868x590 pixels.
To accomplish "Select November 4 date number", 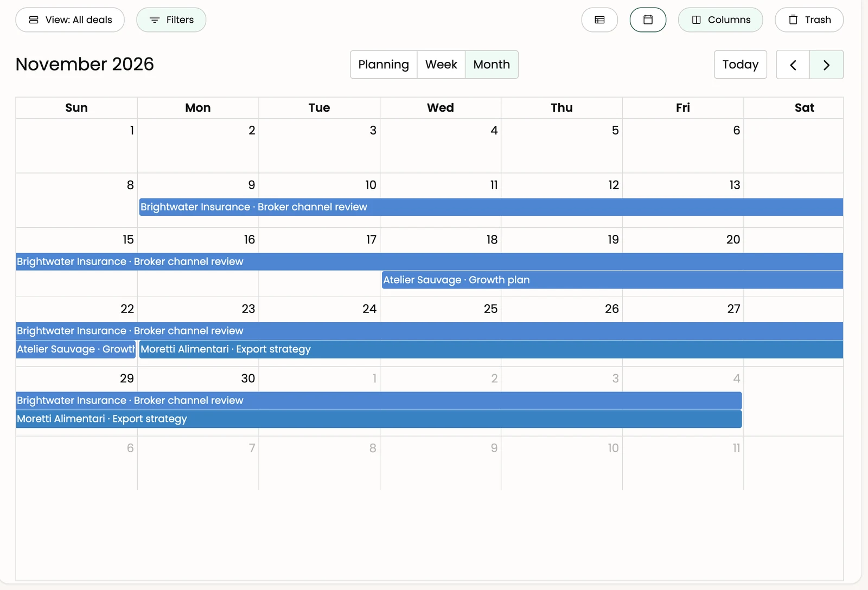I will pyautogui.click(x=494, y=130).
